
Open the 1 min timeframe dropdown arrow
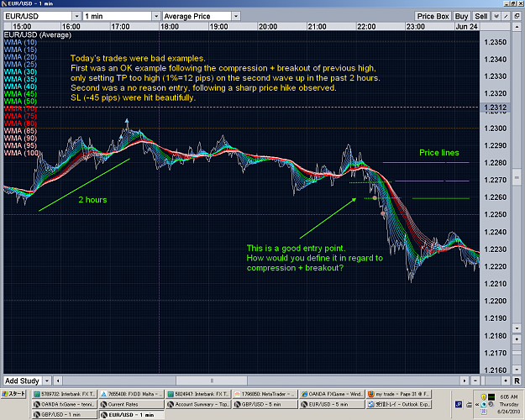coord(156,16)
